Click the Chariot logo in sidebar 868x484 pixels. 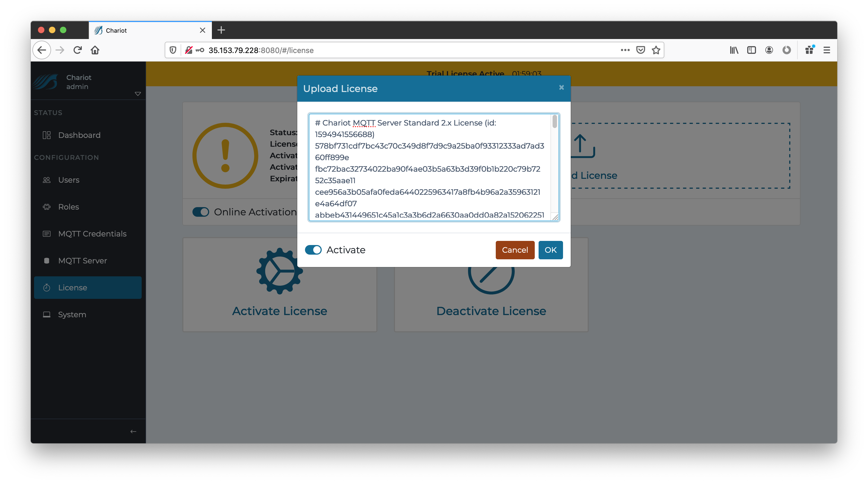pos(46,82)
